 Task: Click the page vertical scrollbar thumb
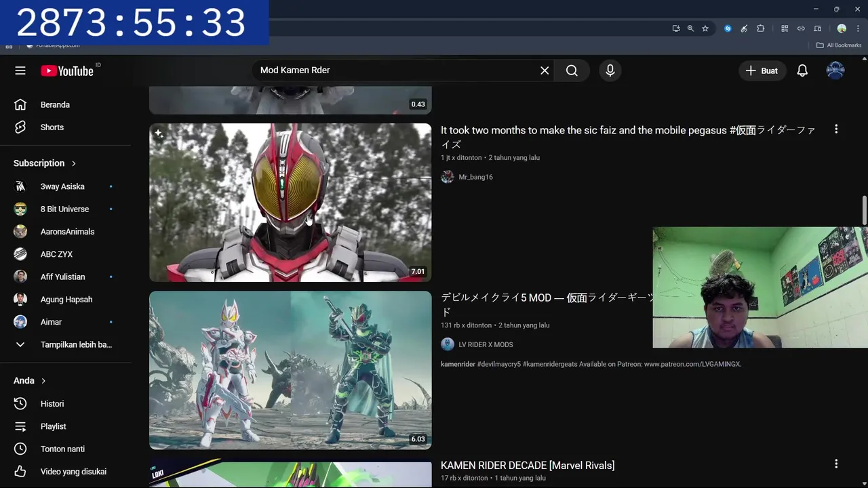[x=864, y=210]
